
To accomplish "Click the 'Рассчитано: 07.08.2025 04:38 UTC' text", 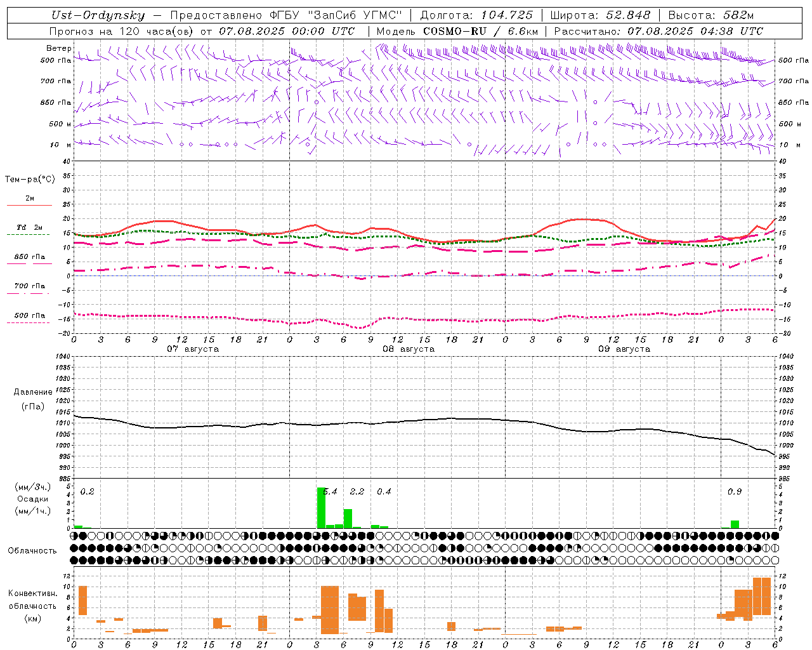I will (658, 31).
